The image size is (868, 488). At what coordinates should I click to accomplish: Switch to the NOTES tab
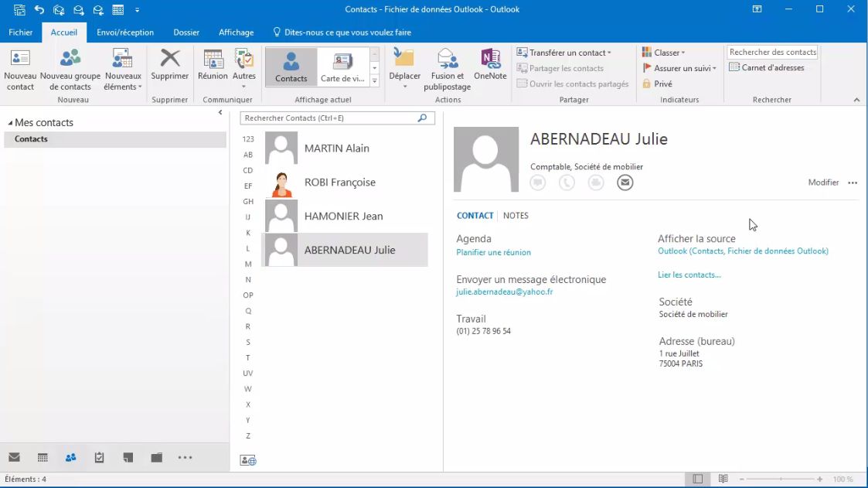coord(516,215)
